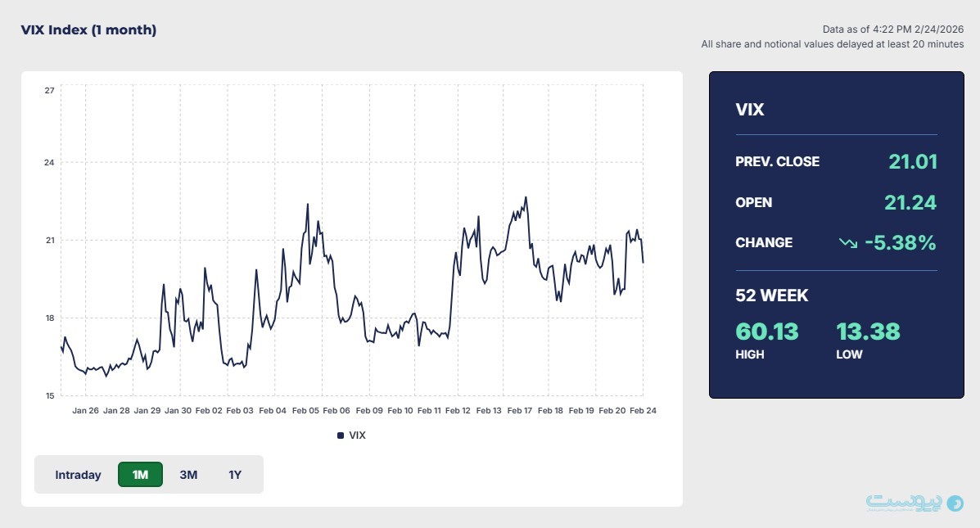Click the Feb 17 peak on chart line
The width and height of the screenshot is (980, 528).
click(x=526, y=197)
